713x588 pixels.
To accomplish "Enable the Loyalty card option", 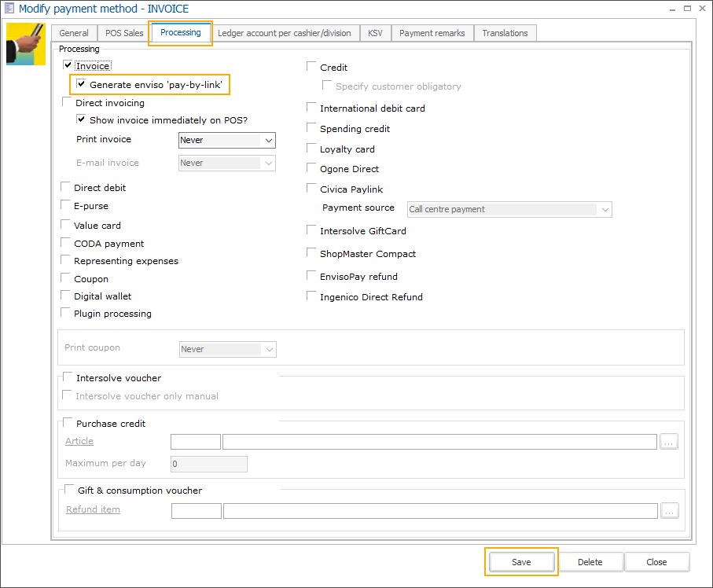I will [311, 149].
